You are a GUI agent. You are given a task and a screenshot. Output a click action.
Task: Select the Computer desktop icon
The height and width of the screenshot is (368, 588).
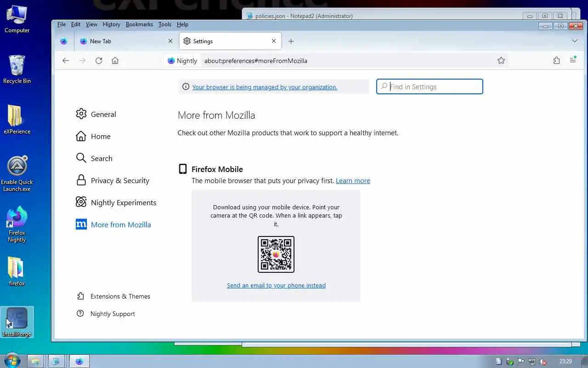pos(17,20)
